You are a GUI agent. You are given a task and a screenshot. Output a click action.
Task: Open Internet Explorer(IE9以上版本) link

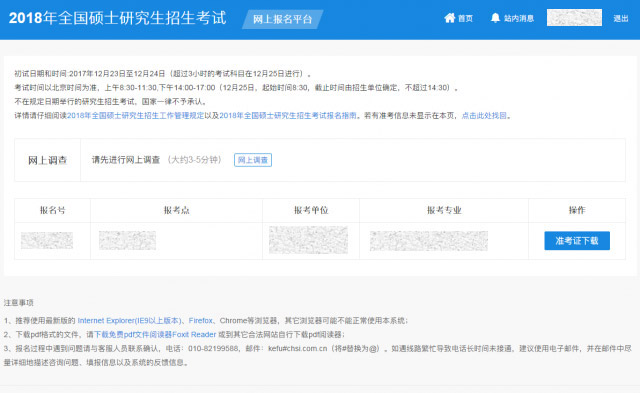point(129,320)
